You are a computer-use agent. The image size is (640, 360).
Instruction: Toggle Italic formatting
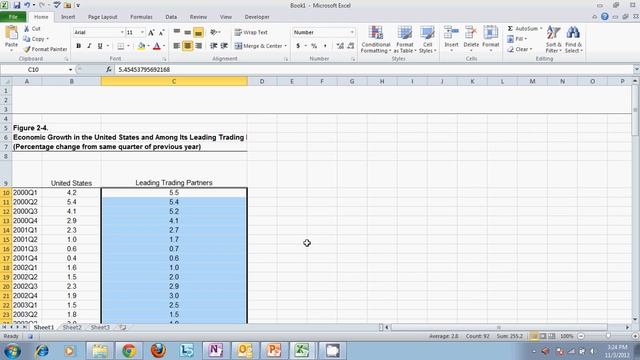click(89, 46)
